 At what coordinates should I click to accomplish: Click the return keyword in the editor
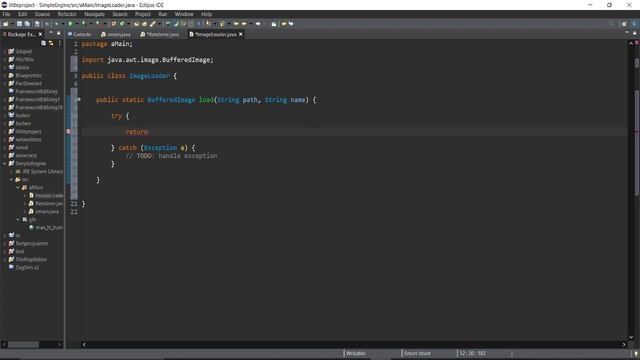pos(137,132)
